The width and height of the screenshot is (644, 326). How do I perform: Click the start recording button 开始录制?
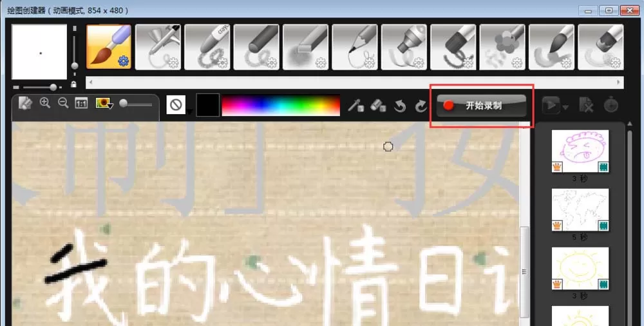click(481, 106)
